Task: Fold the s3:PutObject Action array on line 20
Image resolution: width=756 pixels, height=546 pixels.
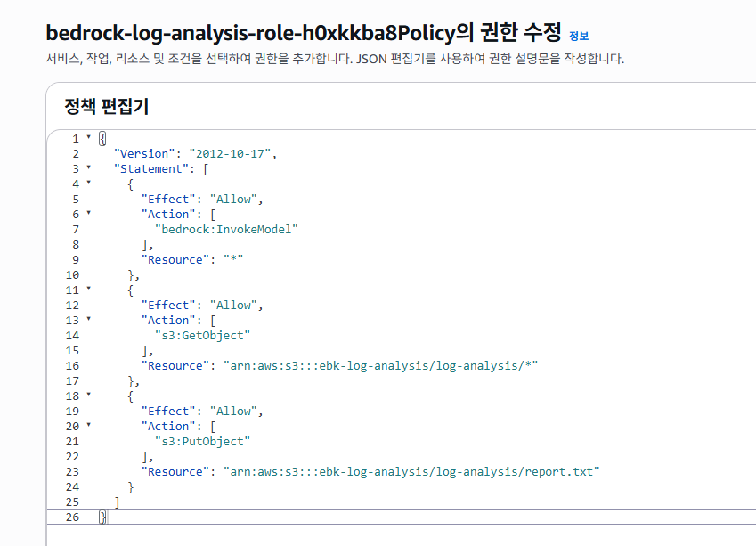Action: click(x=88, y=425)
